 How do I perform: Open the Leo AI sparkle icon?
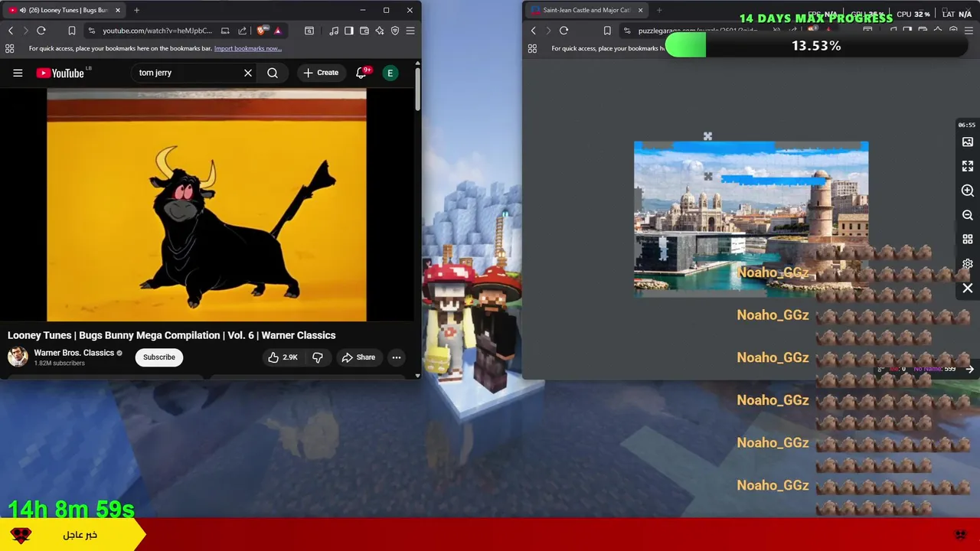click(380, 31)
